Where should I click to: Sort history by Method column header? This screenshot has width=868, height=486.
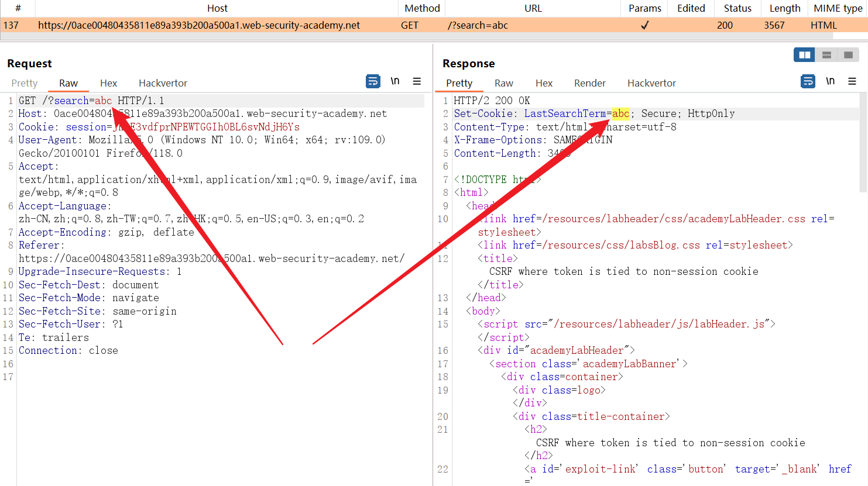(422, 8)
